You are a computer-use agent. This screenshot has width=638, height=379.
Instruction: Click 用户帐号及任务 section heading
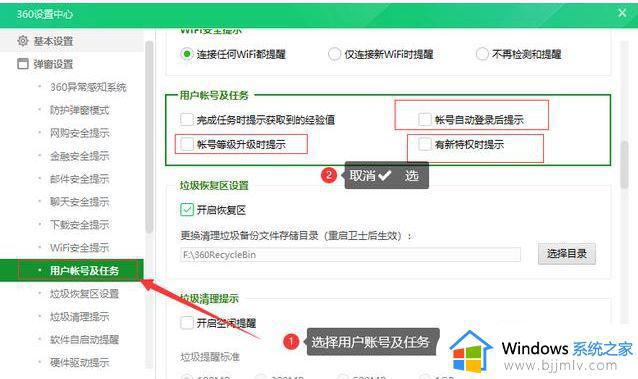214,96
